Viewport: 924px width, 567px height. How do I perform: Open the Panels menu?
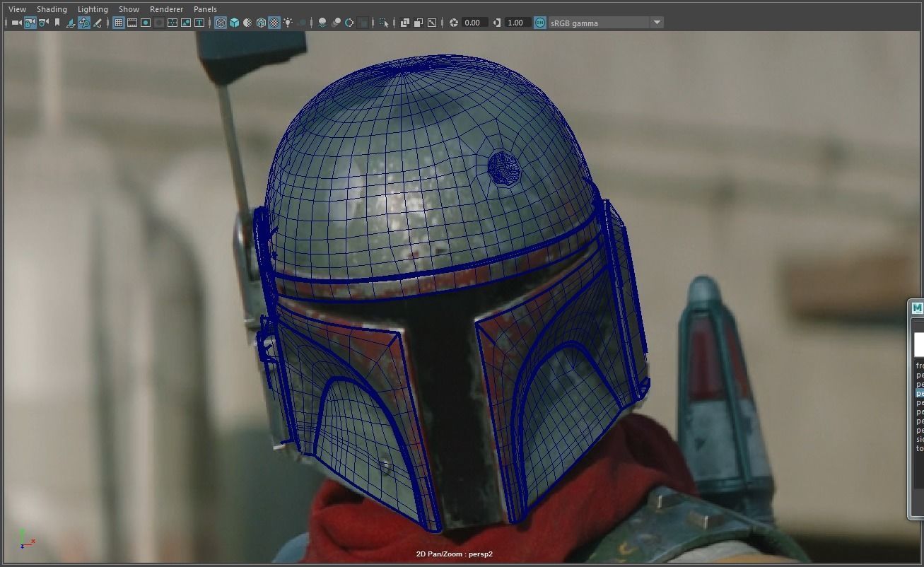[x=205, y=9]
